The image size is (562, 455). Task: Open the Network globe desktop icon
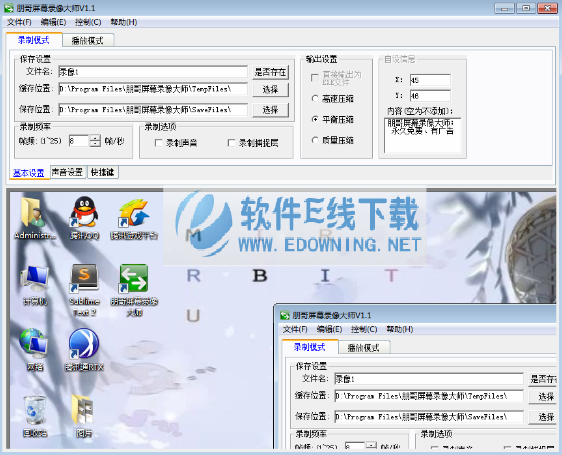pos(34,350)
